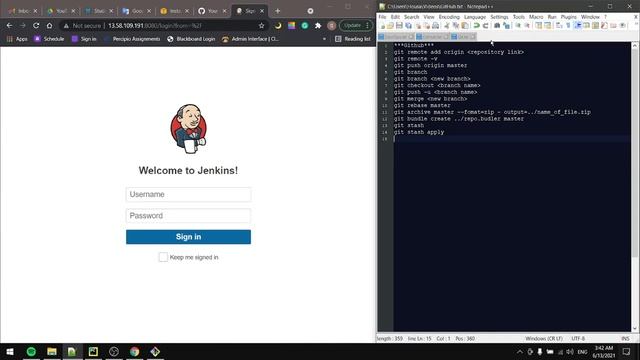Image resolution: width=640 pixels, height=360 pixels.
Task: Open a new Chrome tab
Action: click(x=278, y=11)
